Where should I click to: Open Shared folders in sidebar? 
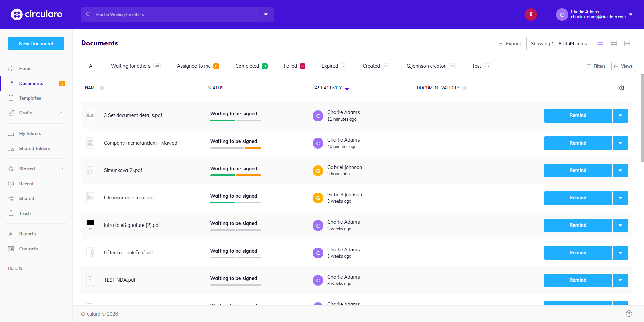pos(34,148)
